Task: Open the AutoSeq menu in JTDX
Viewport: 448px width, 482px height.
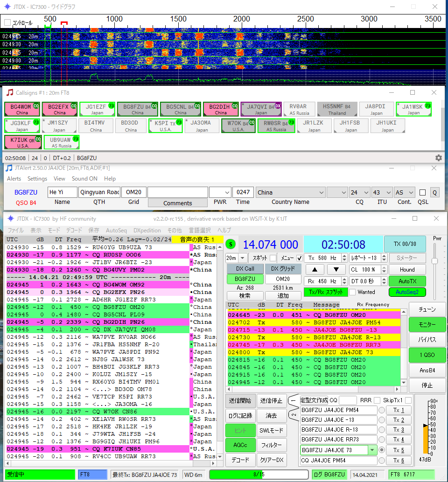Action: 116,231
